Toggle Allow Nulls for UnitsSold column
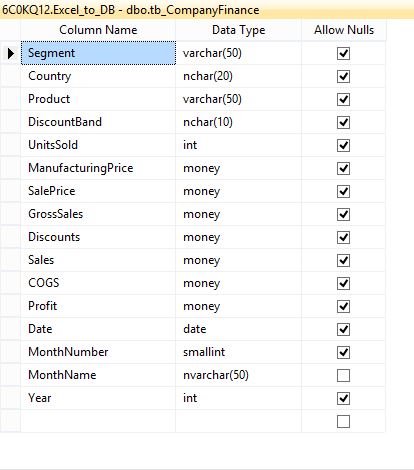This screenshot has width=414, height=470. 343,145
